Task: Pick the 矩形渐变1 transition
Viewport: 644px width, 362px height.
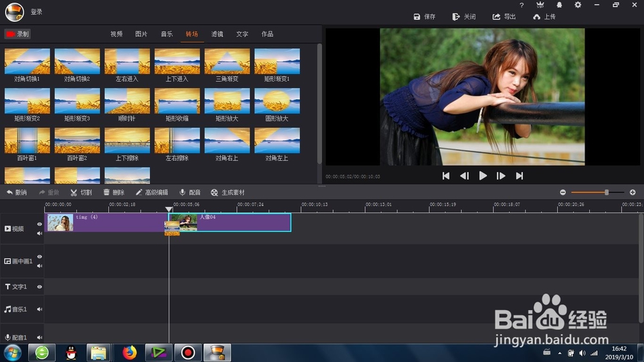Action: point(277,61)
